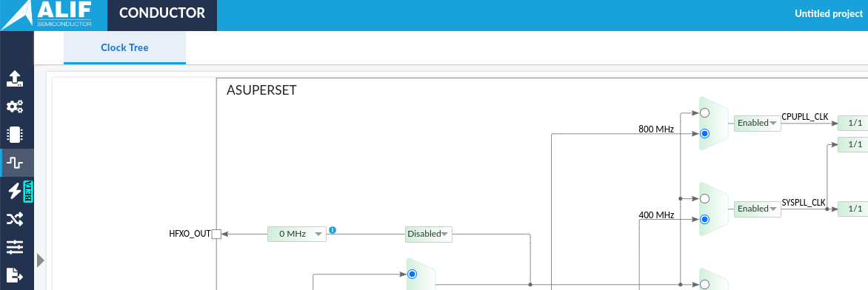Open the export file sidebar icon
868x290 pixels.
(15, 274)
